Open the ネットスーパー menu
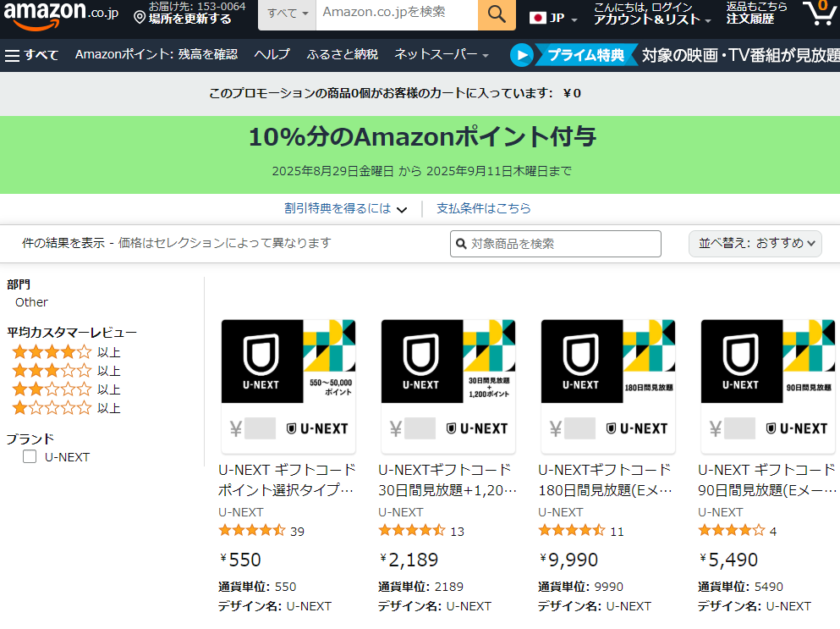The height and width of the screenshot is (629, 840). click(436, 54)
